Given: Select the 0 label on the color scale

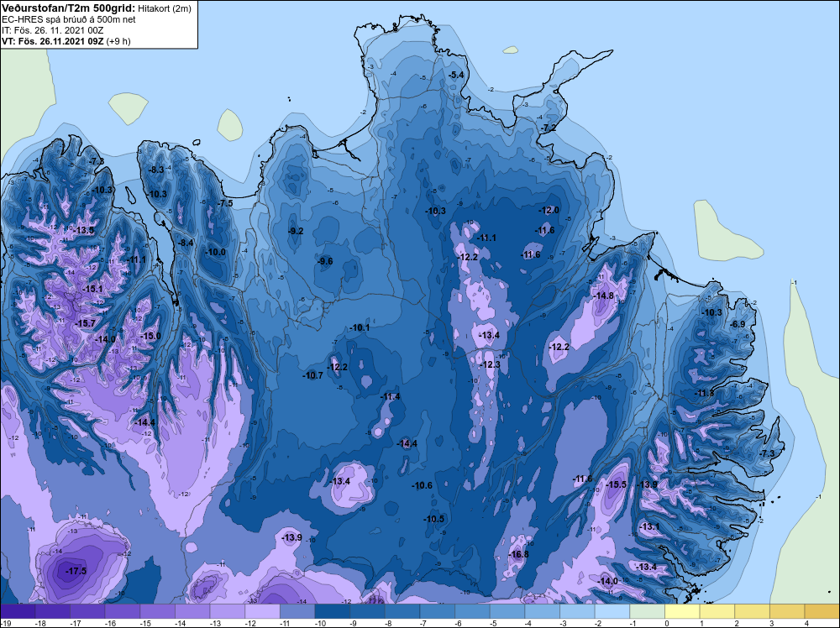Looking at the screenshot, I should pos(666,623).
